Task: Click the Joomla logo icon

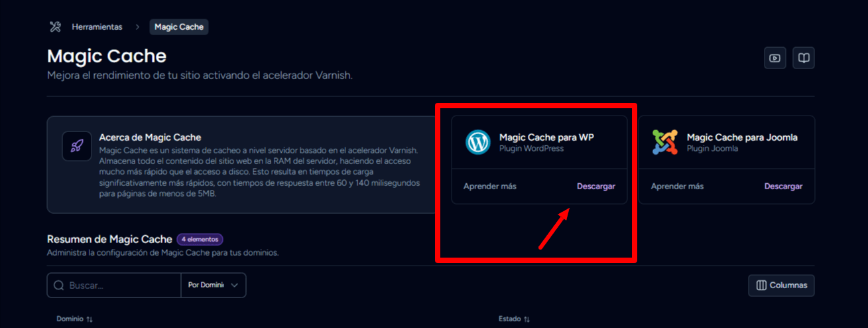Action: point(665,142)
